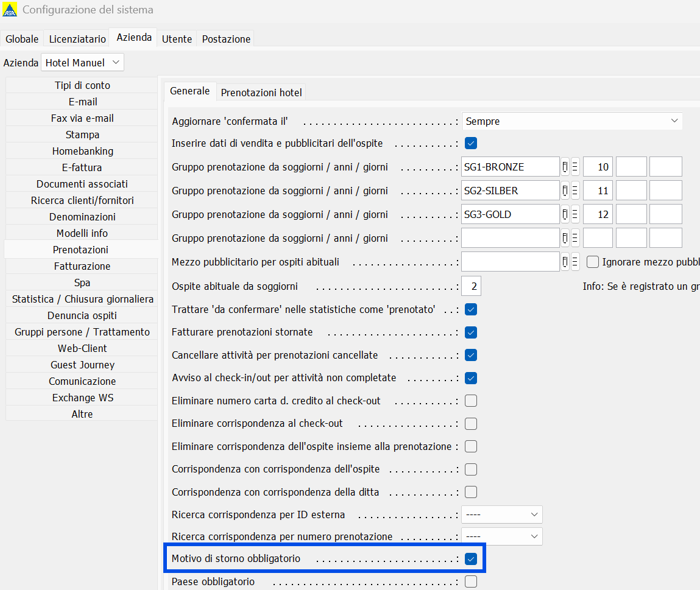Open list icon for Mezzo pubblicitario field

click(x=575, y=262)
